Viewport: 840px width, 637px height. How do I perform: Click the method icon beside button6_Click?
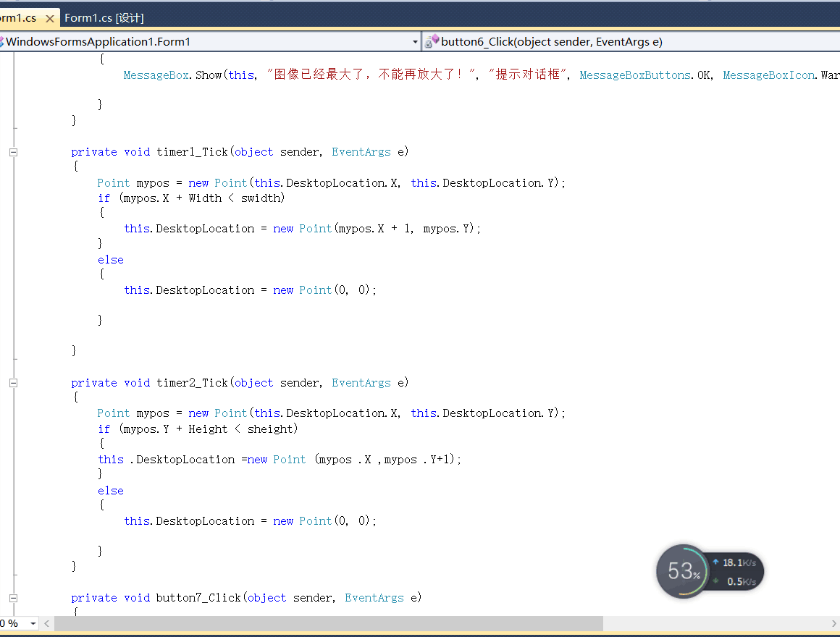(x=432, y=41)
